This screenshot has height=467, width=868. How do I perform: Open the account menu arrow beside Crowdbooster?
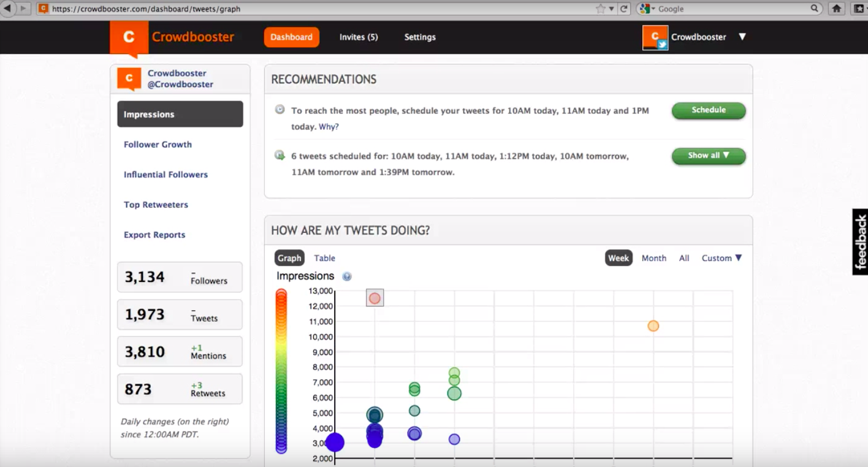[742, 37]
